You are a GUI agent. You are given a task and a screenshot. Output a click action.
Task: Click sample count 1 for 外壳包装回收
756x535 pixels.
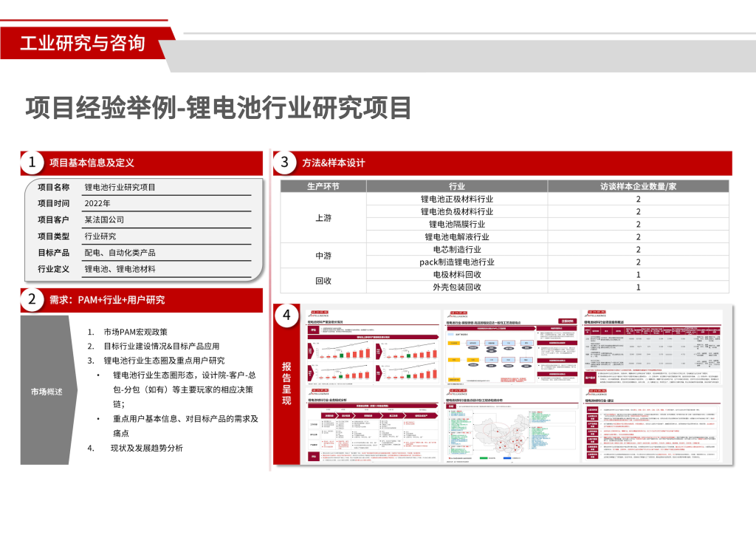coord(639,287)
